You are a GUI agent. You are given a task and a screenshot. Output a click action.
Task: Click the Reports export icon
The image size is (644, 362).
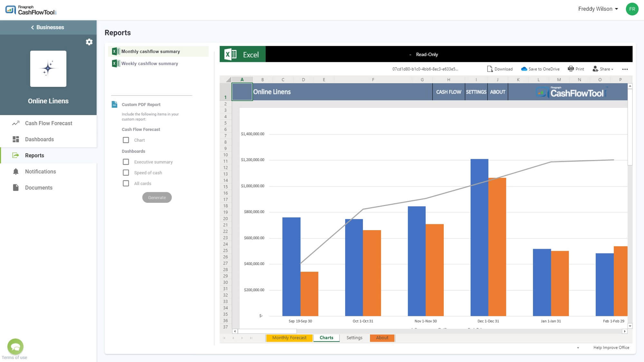point(16,155)
